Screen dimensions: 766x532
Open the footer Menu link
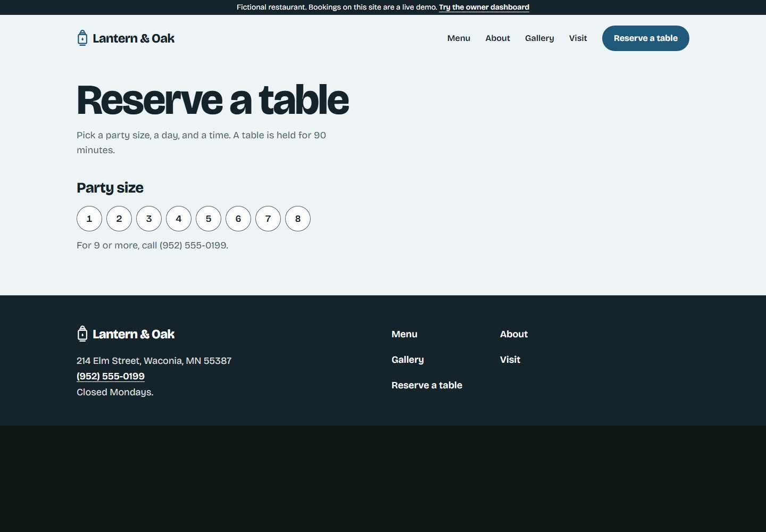[x=404, y=334]
